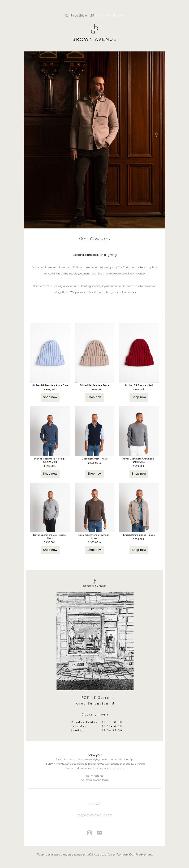Click the Brown Avenue logo at the top

click(x=94, y=33)
